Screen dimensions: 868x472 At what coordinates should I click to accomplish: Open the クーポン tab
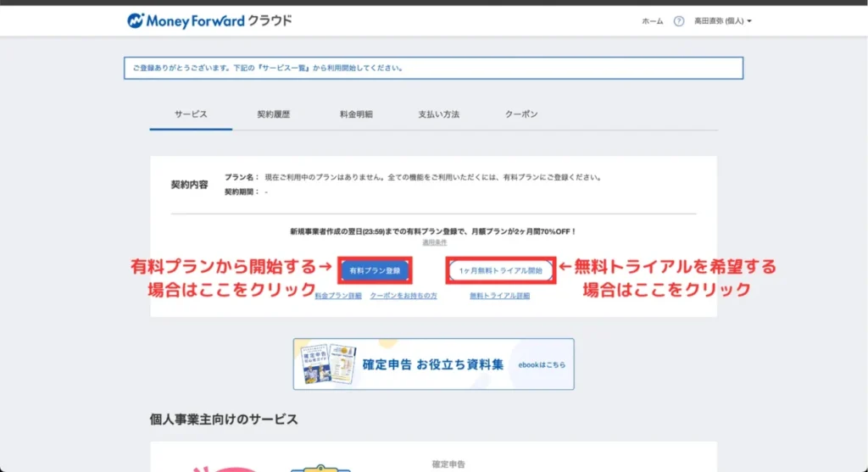click(521, 114)
